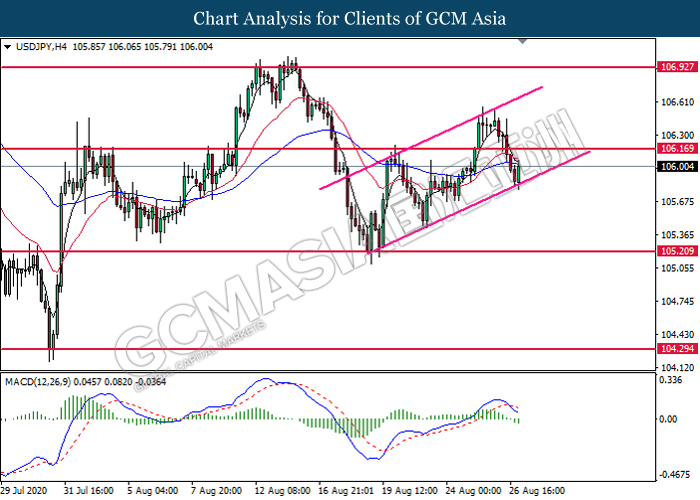Click the 24 Aug 00:00 time label

click(474, 491)
